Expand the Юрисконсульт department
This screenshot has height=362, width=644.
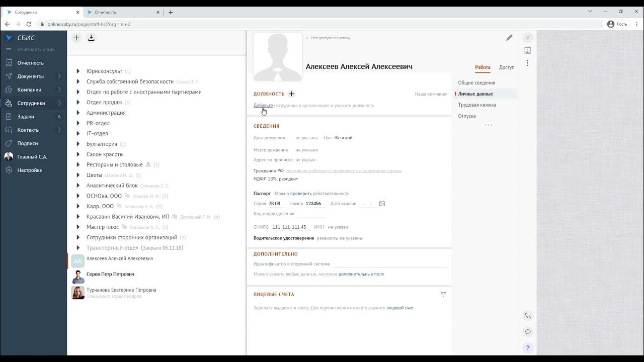tap(78, 71)
